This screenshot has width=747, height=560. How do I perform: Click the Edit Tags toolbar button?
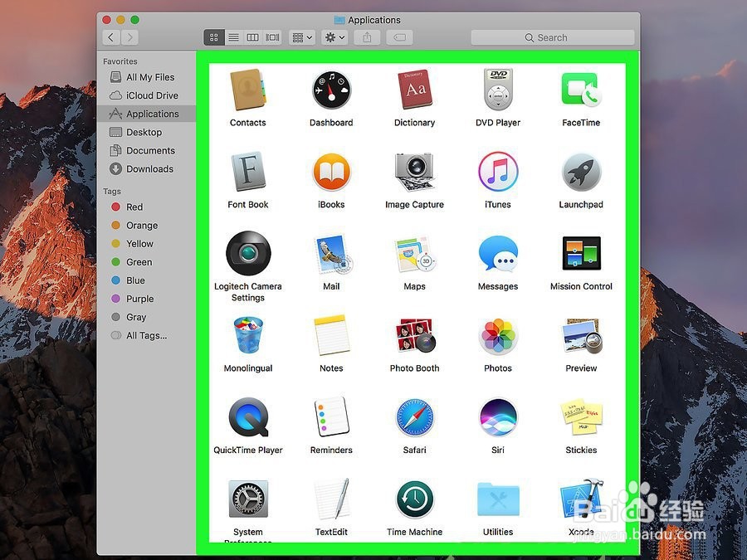tap(399, 37)
